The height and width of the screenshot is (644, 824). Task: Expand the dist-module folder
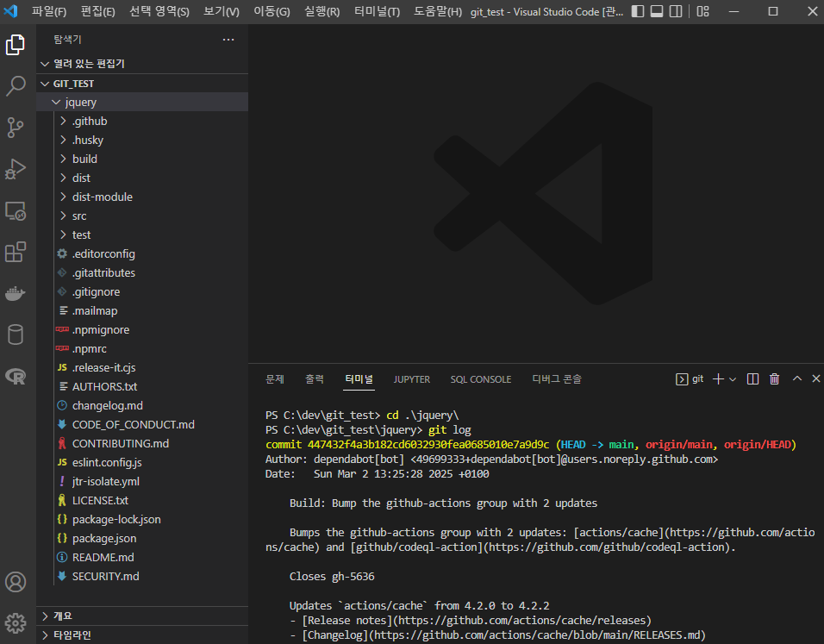tap(142, 197)
